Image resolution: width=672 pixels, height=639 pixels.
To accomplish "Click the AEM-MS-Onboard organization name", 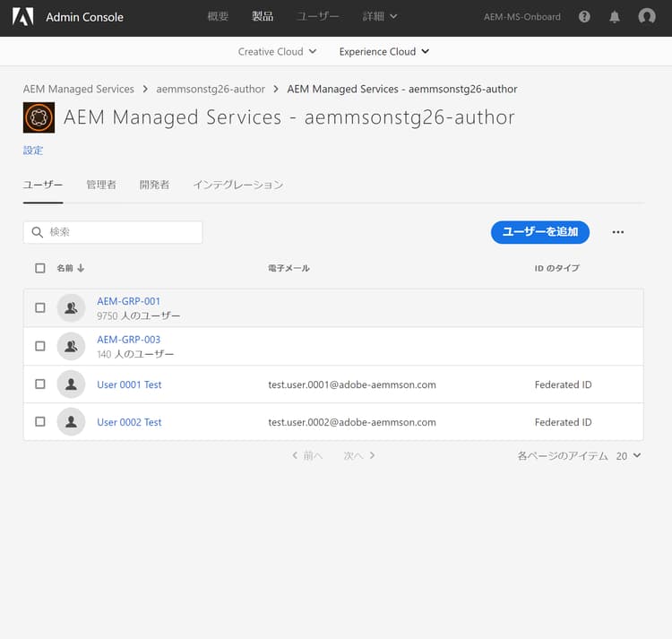I will click(522, 17).
